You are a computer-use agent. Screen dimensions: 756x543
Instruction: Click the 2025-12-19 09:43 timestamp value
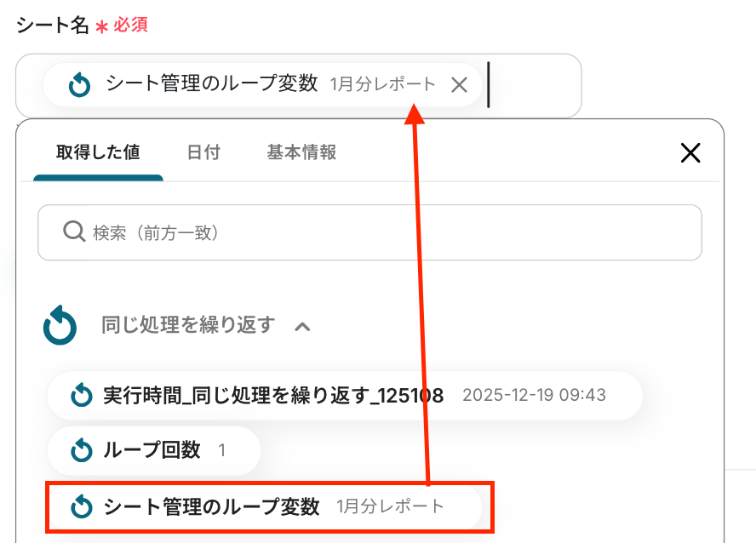point(534,395)
